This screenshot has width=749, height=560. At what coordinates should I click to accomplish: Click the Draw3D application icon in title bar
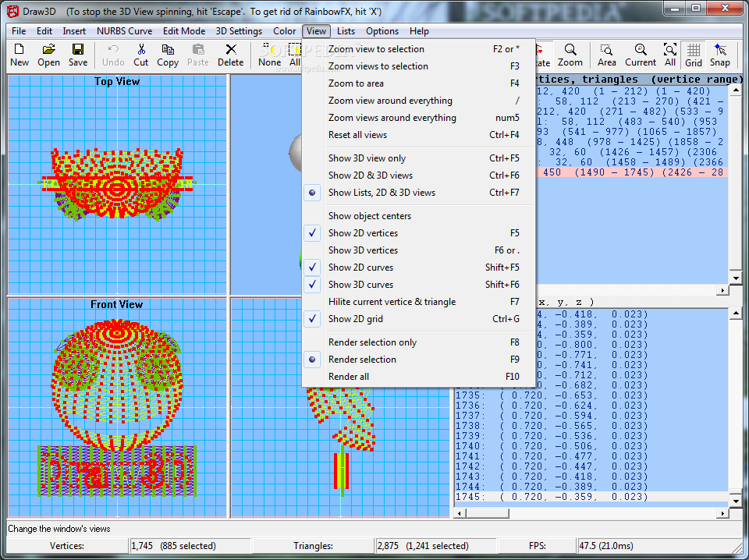[13, 11]
